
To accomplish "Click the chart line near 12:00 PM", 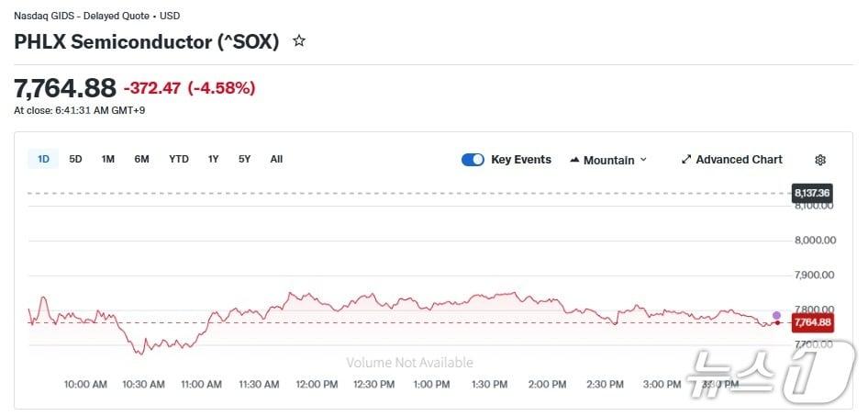I will [317, 299].
